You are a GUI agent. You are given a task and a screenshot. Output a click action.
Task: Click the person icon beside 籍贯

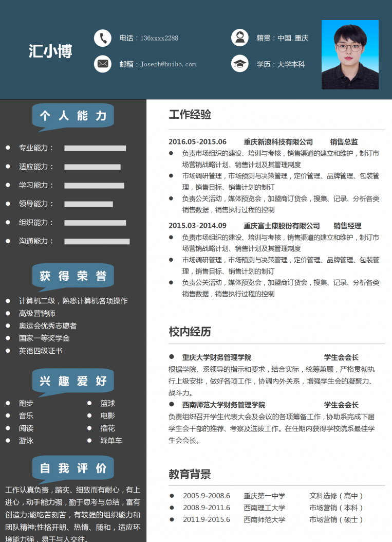pyautogui.click(x=240, y=38)
